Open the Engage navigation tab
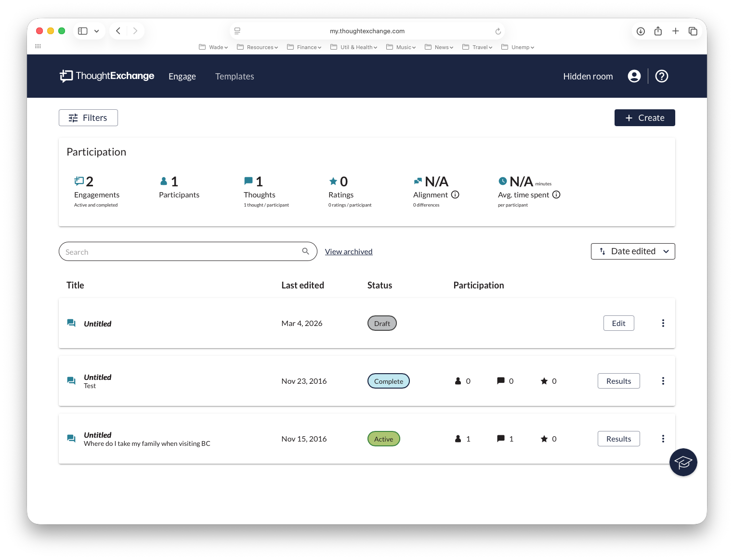Screen dimensions: 734x560 (182, 77)
